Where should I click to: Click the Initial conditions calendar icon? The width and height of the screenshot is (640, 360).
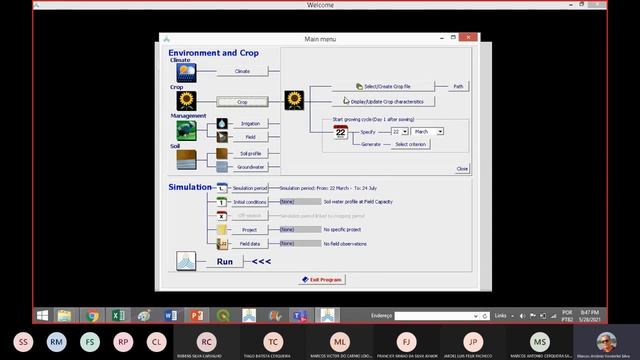[222, 202]
